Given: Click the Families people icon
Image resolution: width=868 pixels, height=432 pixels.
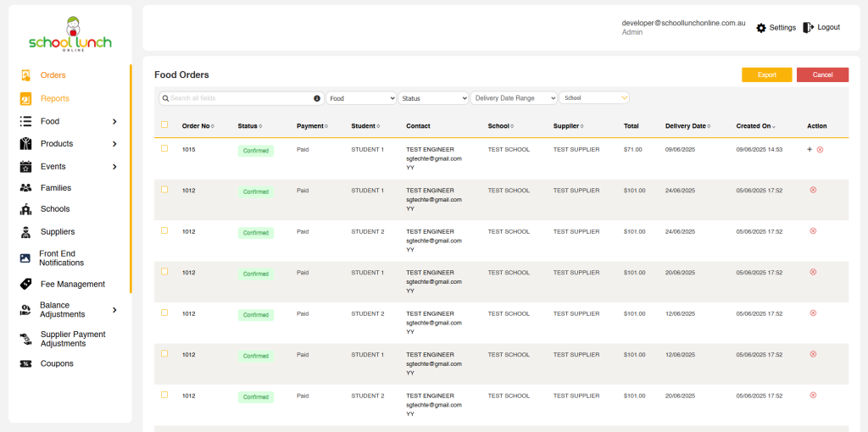Looking at the screenshot, I should [25, 188].
